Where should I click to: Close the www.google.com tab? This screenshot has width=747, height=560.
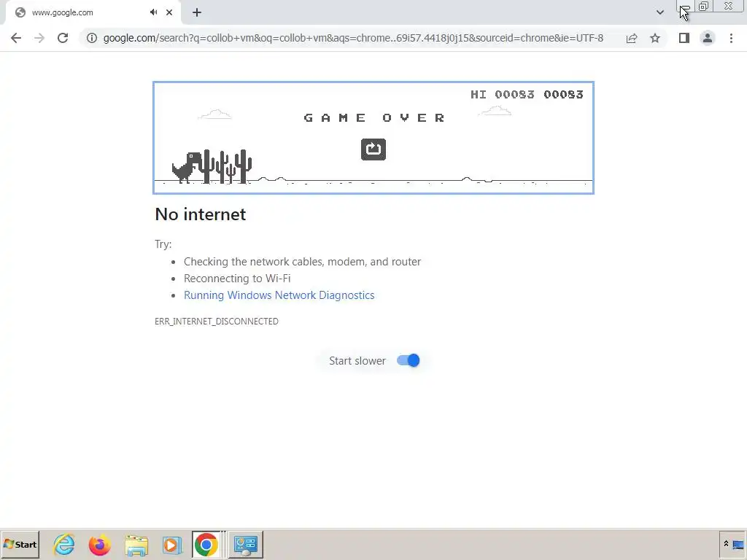pyautogui.click(x=169, y=12)
